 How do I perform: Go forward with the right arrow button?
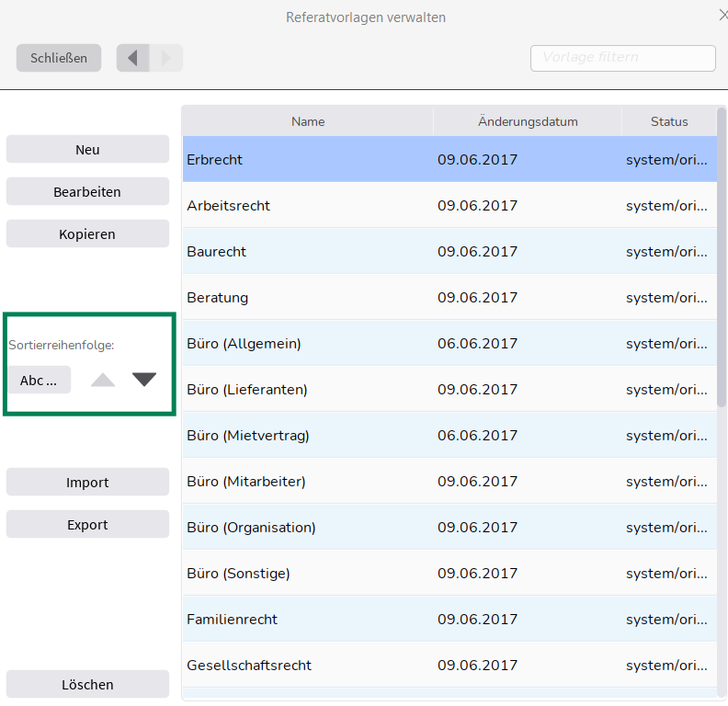[166, 58]
